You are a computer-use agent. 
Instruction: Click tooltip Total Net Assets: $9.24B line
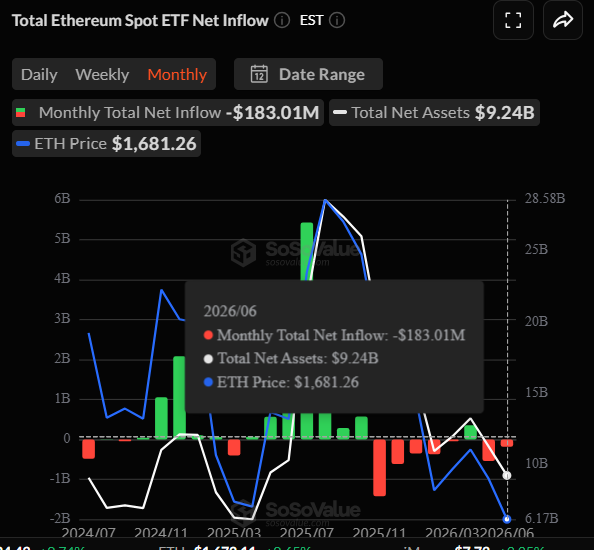[291, 358]
